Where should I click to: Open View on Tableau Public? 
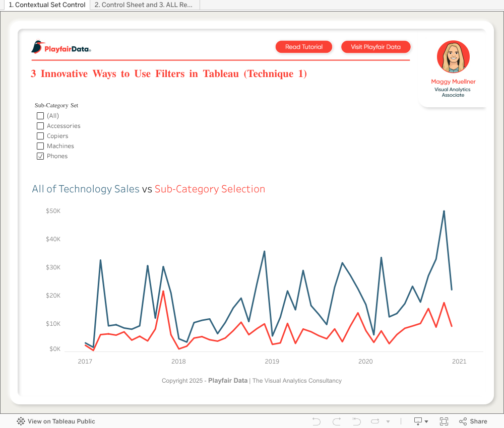point(56,421)
